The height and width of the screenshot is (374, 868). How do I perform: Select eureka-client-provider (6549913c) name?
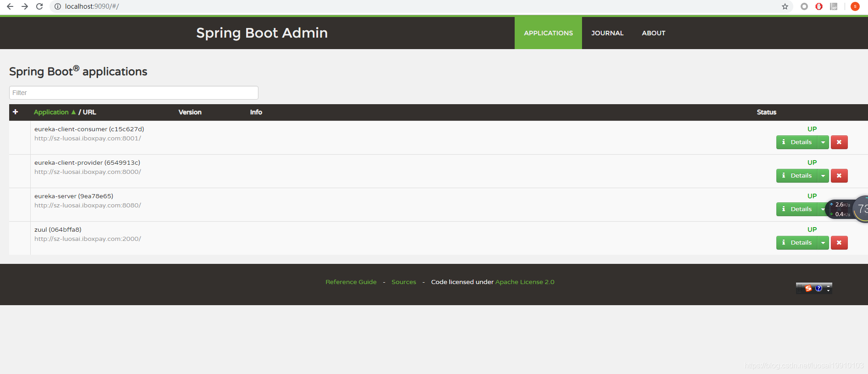[x=87, y=162]
